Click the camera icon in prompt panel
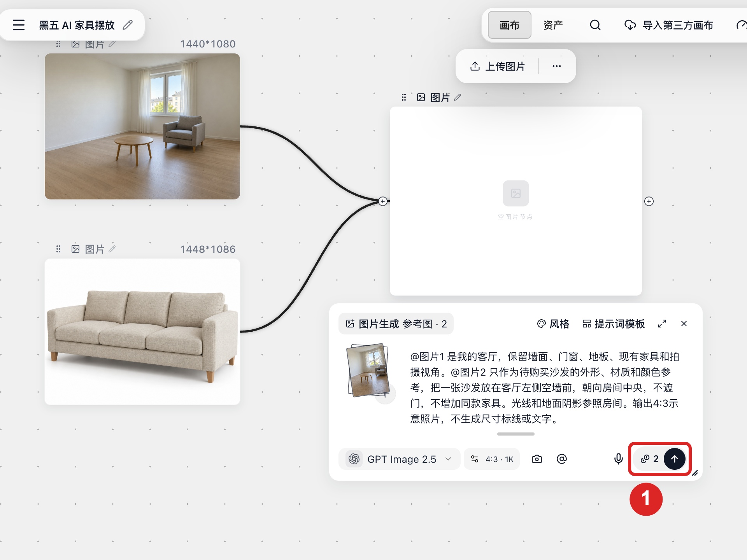Viewport: 747px width, 560px height. coord(537,459)
